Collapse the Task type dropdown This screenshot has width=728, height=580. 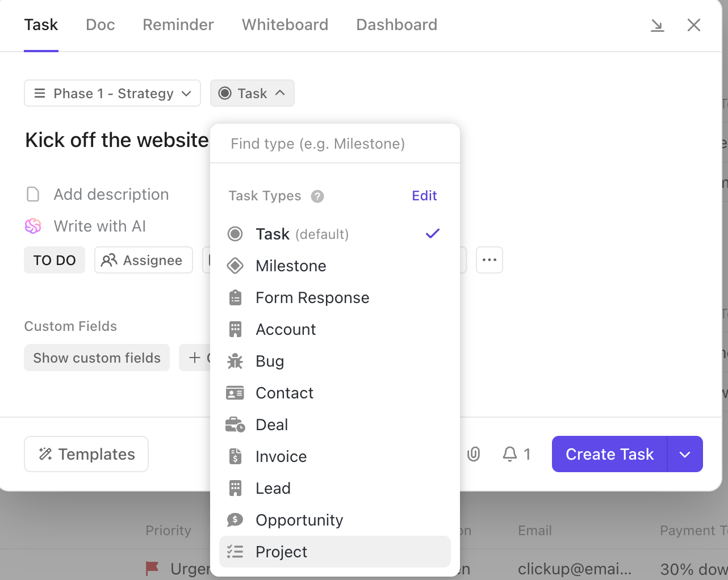[x=252, y=93]
